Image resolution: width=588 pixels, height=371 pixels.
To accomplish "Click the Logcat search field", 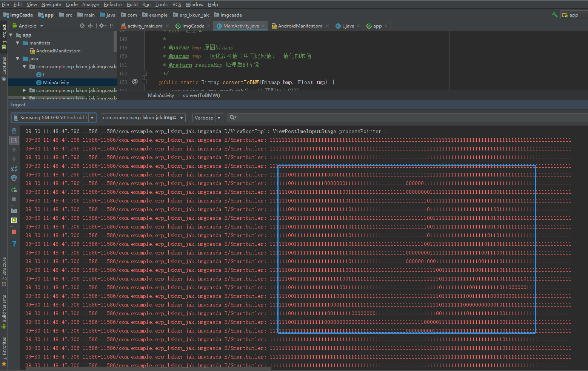I will [x=408, y=118].
